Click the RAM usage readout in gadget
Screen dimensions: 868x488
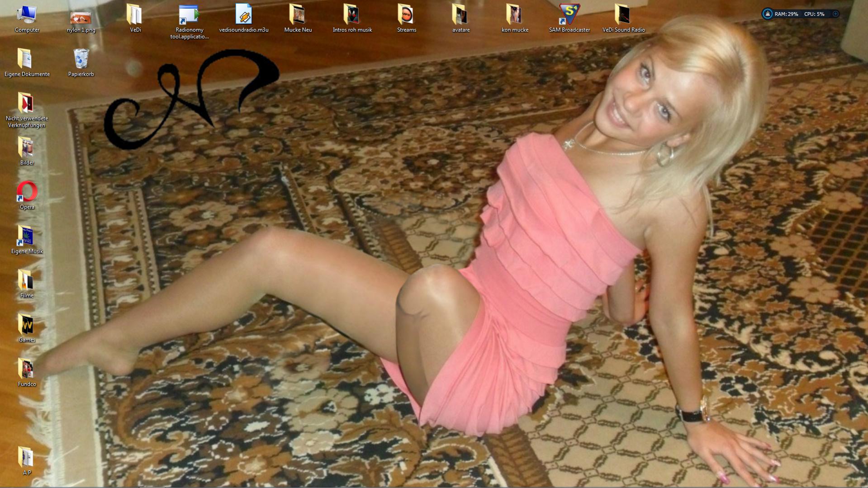(786, 14)
